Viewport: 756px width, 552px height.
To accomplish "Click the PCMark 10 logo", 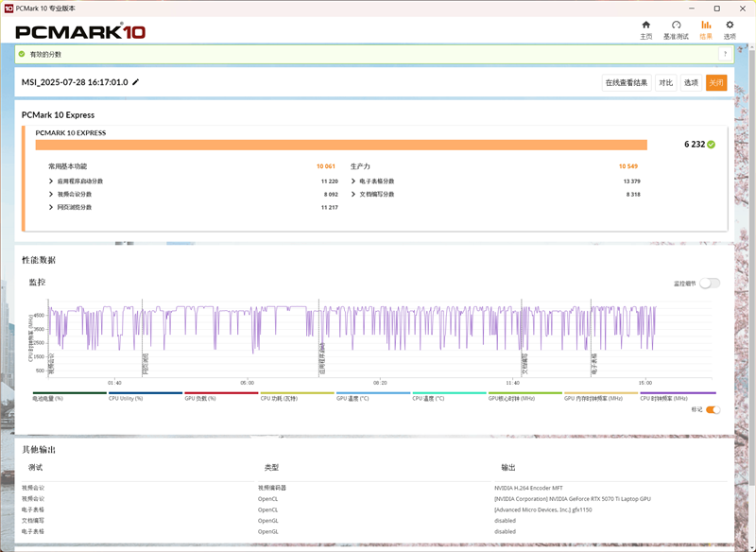I will [x=80, y=31].
